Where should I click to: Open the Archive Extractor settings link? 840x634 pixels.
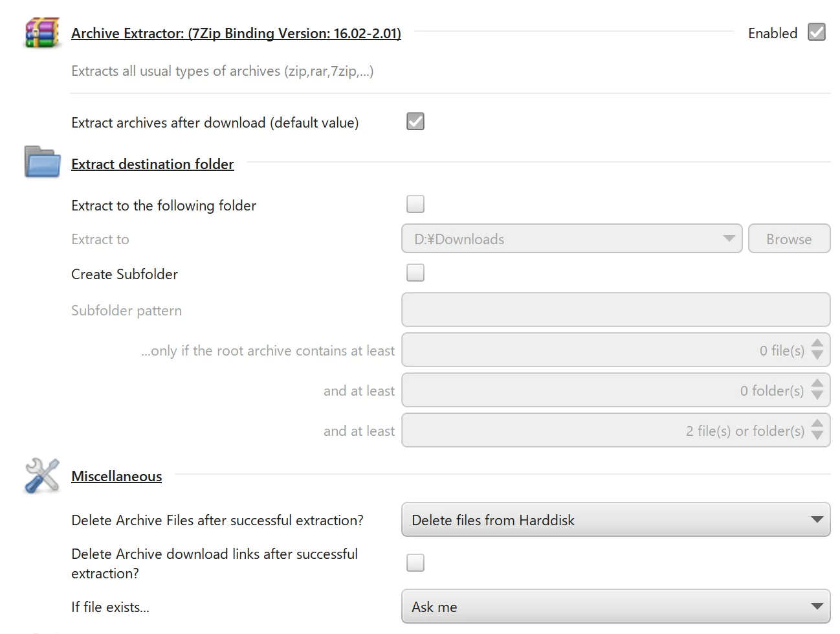pyautogui.click(x=236, y=33)
